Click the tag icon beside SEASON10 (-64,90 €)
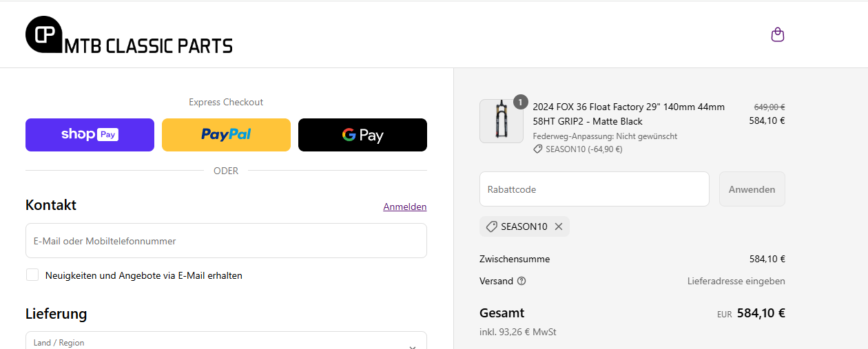Image resolution: width=868 pixels, height=349 pixels. [x=537, y=149]
